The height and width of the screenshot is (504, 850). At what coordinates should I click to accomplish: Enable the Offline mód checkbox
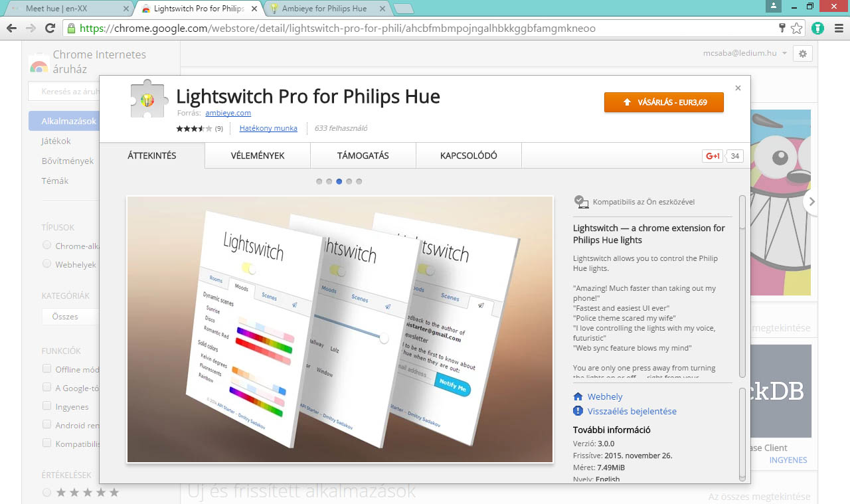tap(47, 369)
